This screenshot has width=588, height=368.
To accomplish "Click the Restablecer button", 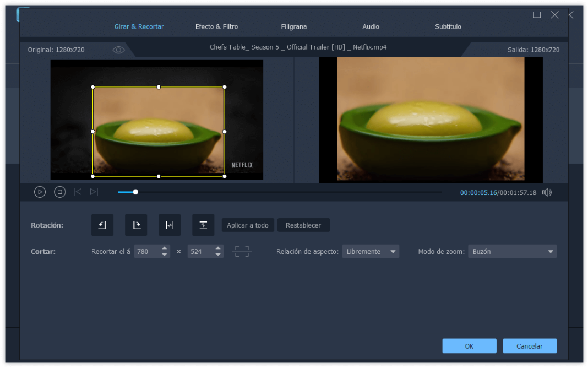I will [x=303, y=225].
